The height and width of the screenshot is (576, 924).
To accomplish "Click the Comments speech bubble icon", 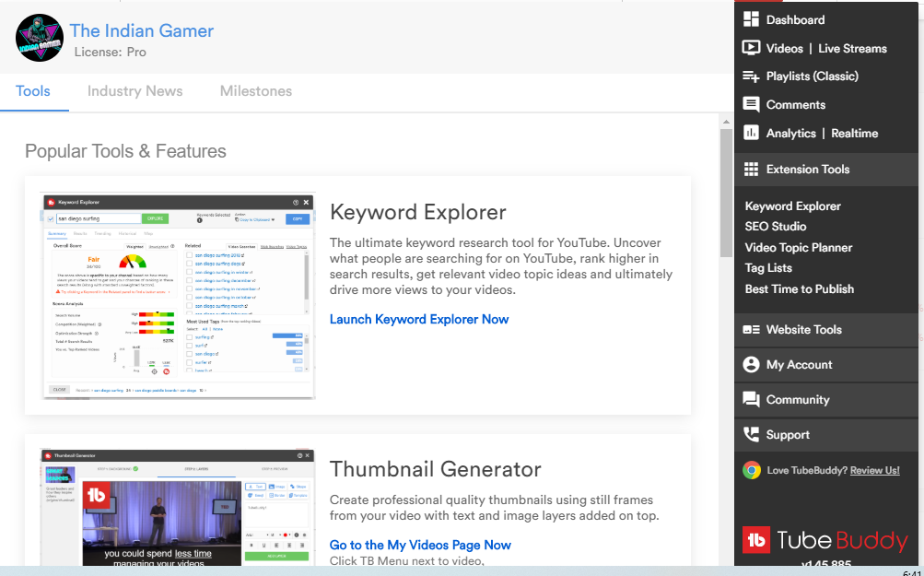I will (x=751, y=104).
